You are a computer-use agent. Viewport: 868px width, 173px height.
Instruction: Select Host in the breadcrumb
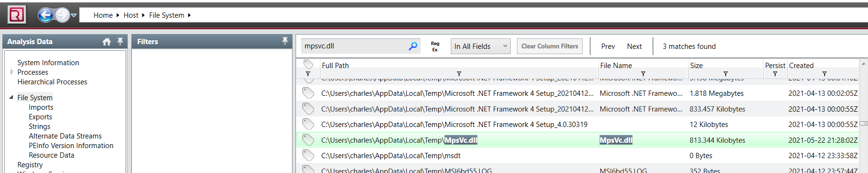coord(131,15)
